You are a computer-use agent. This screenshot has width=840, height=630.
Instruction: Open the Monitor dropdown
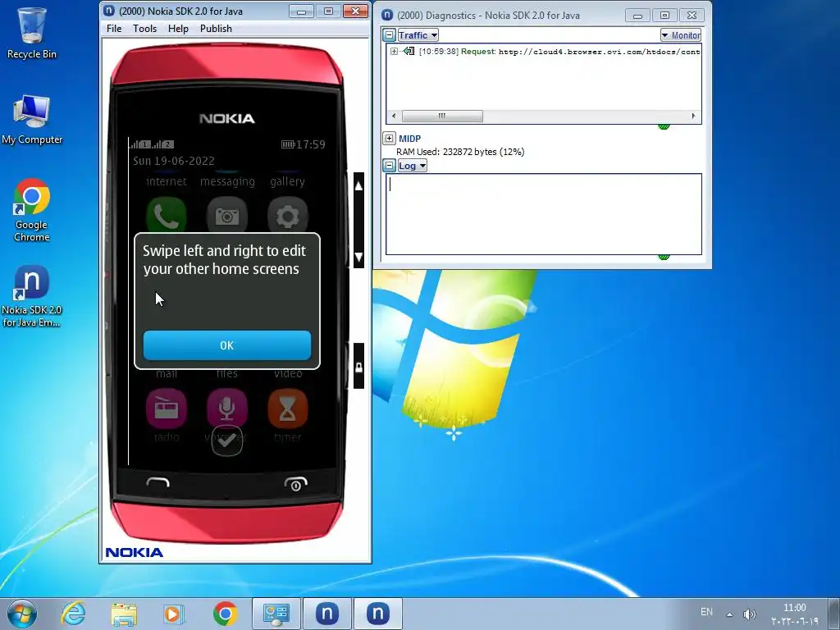[x=681, y=35]
